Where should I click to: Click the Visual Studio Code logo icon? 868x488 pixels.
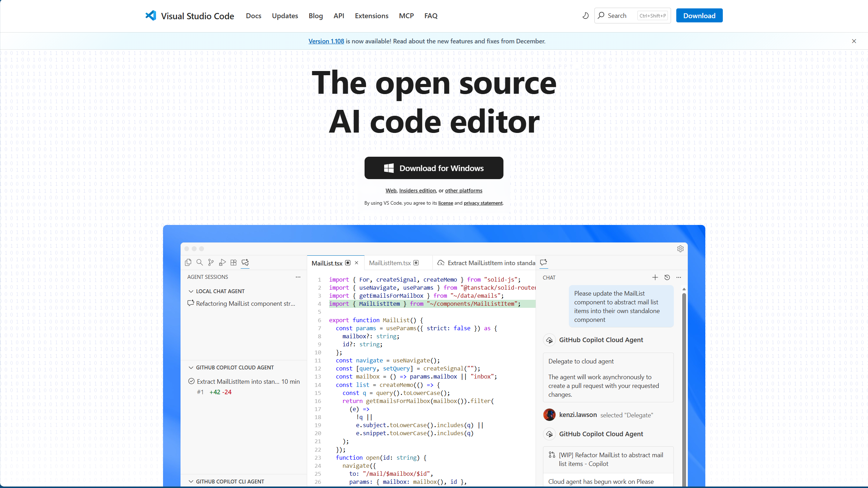click(151, 15)
